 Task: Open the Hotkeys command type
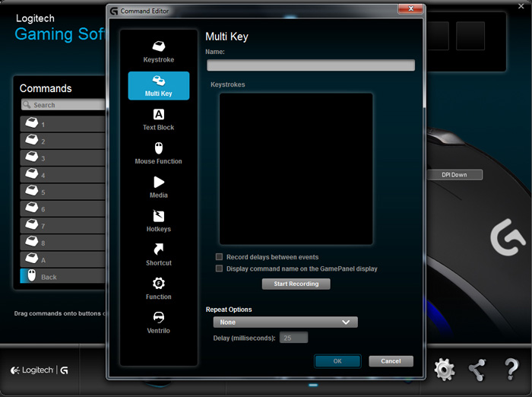pyautogui.click(x=158, y=221)
